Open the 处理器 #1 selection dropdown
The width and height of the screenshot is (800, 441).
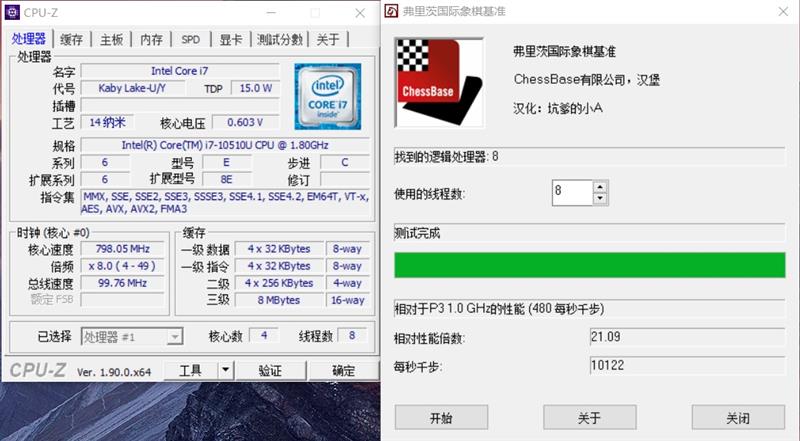pyautogui.click(x=132, y=337)
